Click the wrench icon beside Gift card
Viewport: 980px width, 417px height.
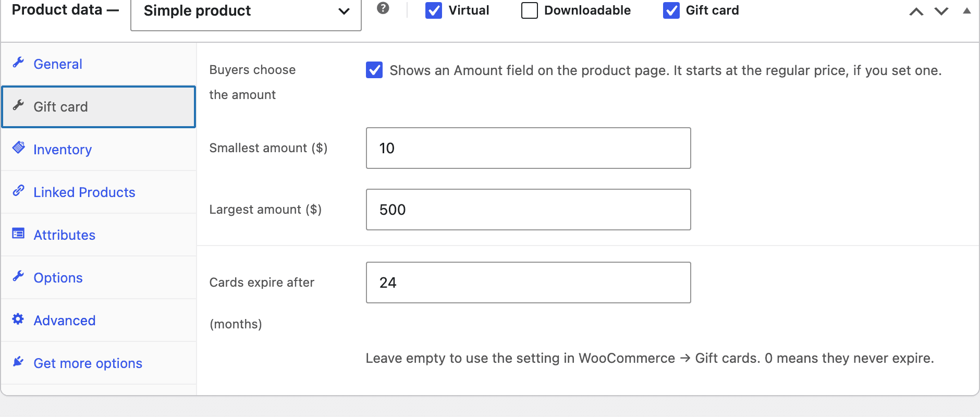pos(18,105)
